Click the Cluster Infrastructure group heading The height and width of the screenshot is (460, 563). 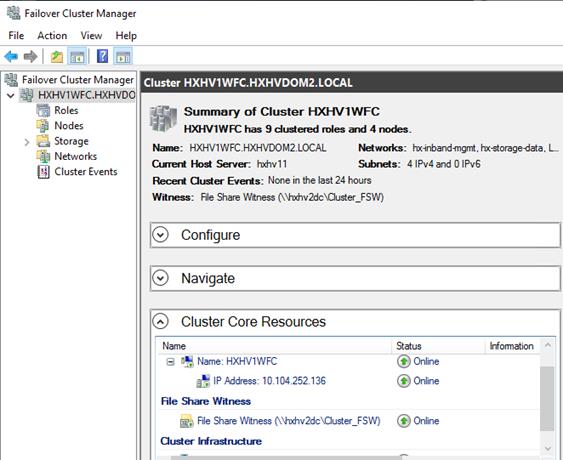point(211,441)
